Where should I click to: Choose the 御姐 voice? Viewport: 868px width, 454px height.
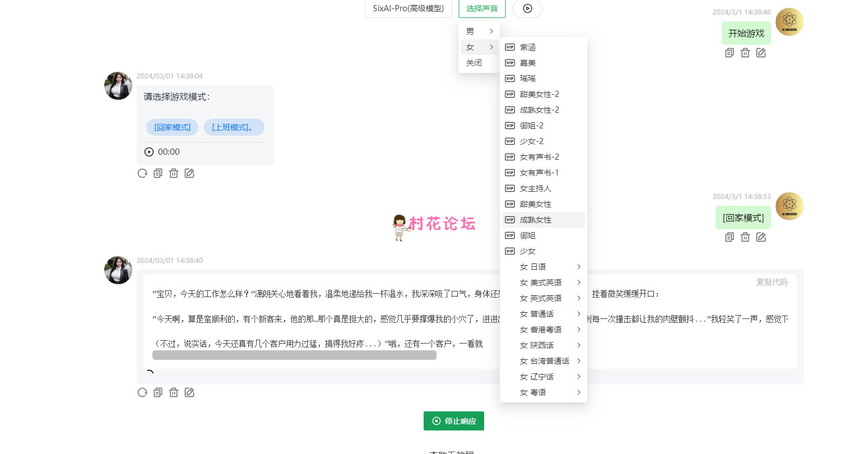coord(544,235)
